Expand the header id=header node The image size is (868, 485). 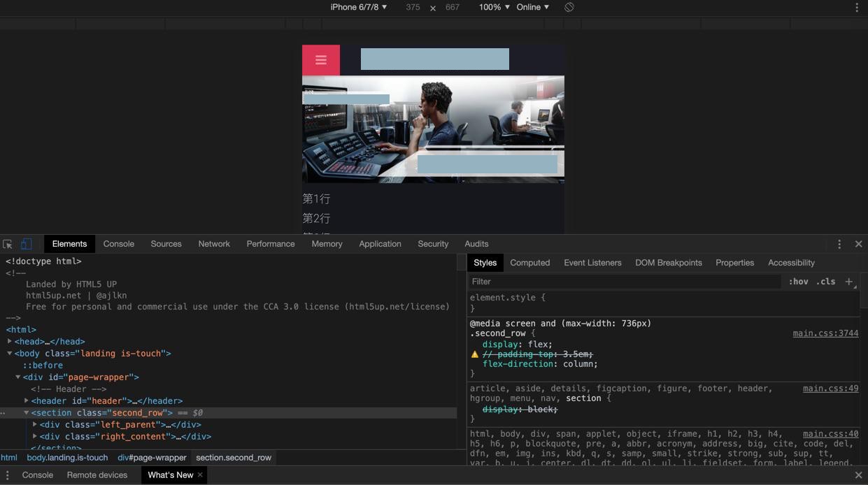(x=27, y=400)
